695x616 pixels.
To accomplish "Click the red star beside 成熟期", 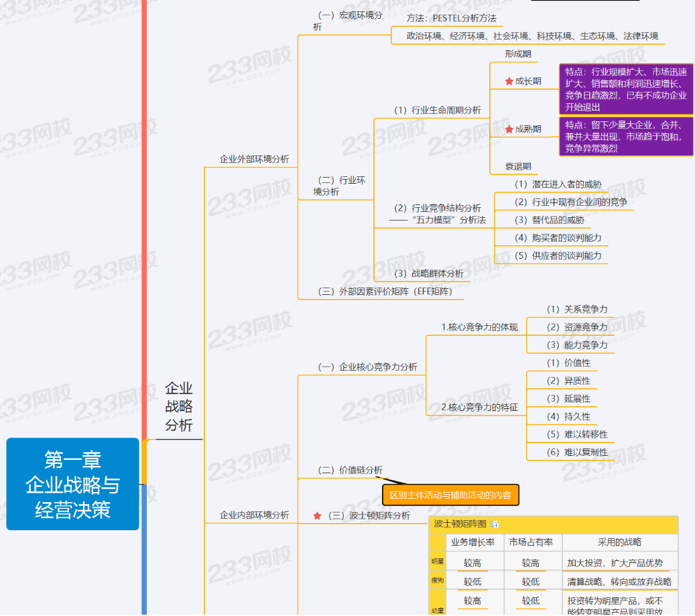I will (x=509, y=129).
